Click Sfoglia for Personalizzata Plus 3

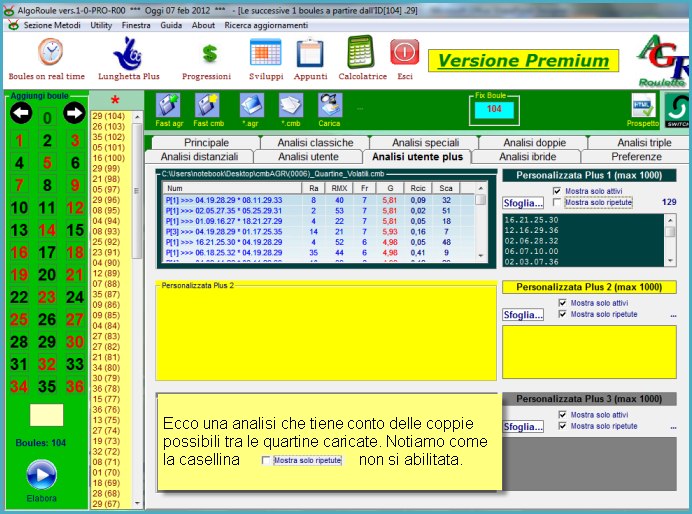click(523, 427)
